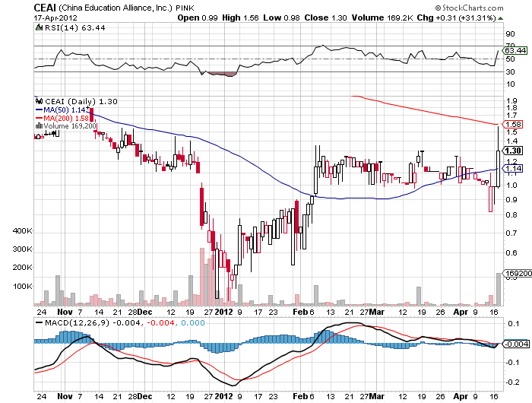Click the 0.6 price axis label
532x403 pixels.
point(511,253)
